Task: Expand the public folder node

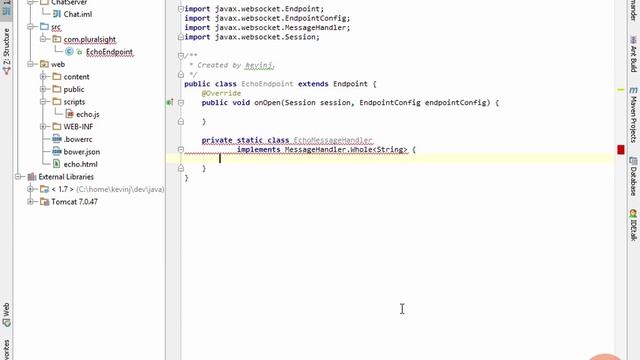Action: (x=43, y=89)
